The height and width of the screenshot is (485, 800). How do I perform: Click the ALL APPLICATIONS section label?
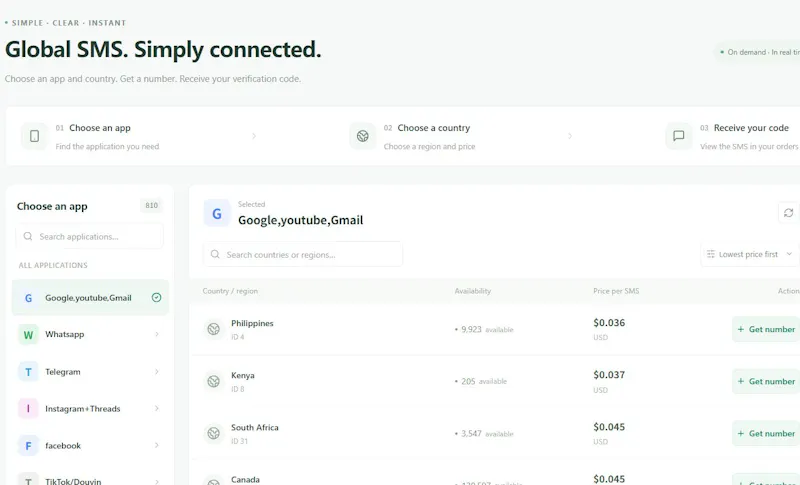click(53, 265)
